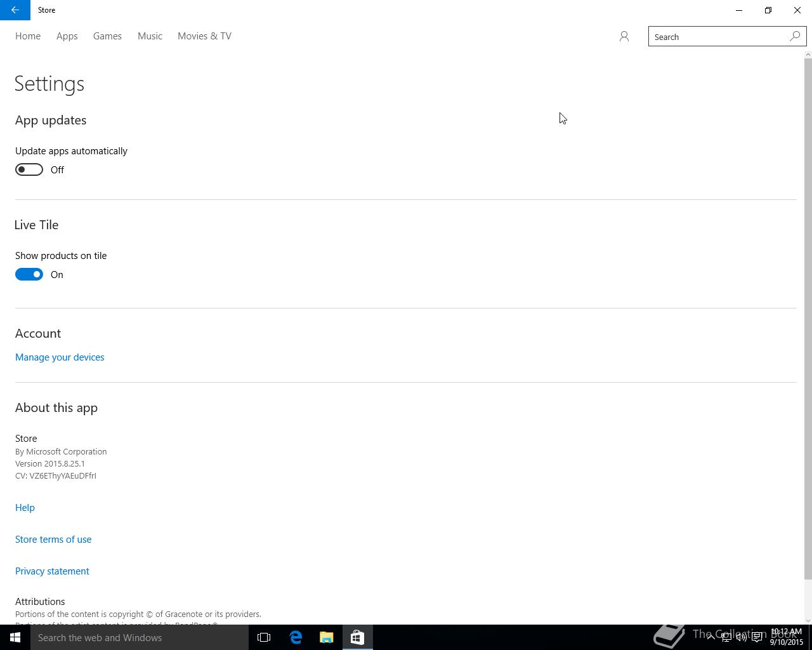Go to the Home tab
The image size is (812, 650).
click(28, 36)
